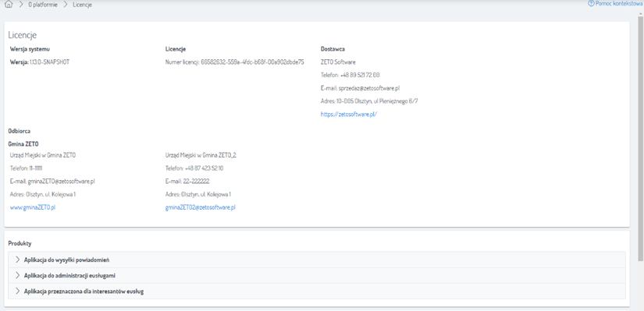Open the www.gminaZETO.pl website link

tap(33, 207)
